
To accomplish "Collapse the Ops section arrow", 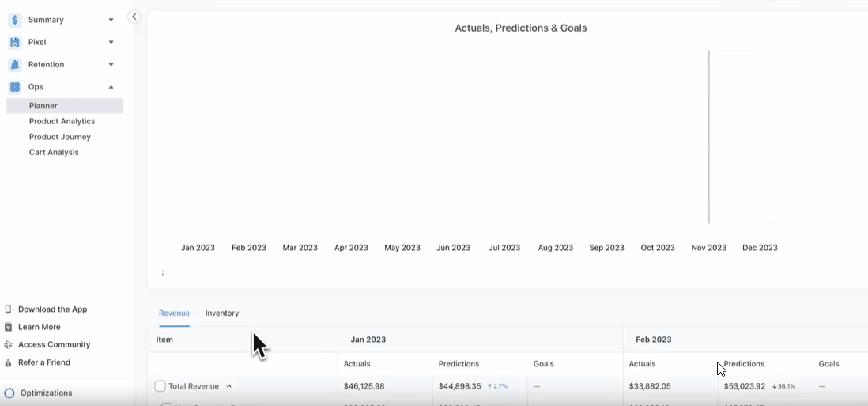I will coord(111,87).
